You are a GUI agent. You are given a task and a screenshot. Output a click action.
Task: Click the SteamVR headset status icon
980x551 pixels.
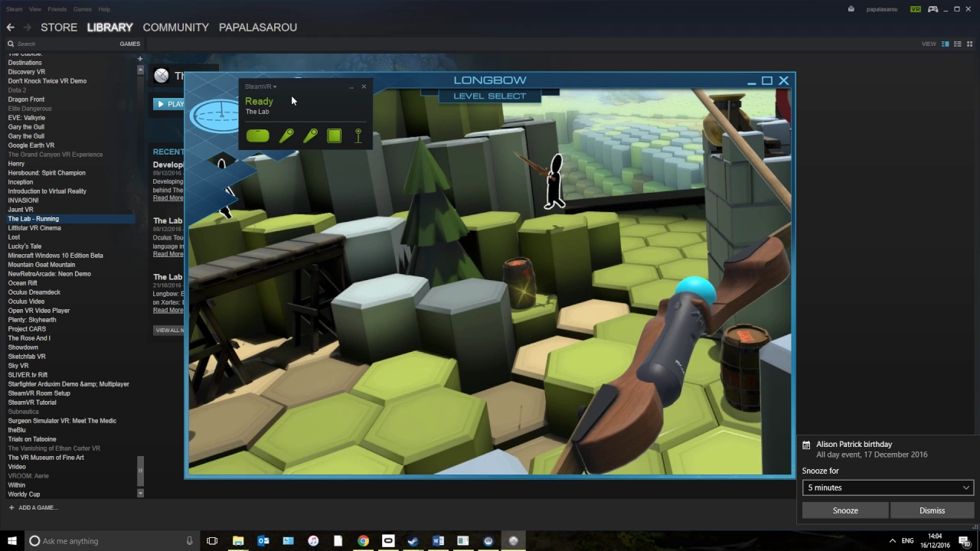[258, 135]
